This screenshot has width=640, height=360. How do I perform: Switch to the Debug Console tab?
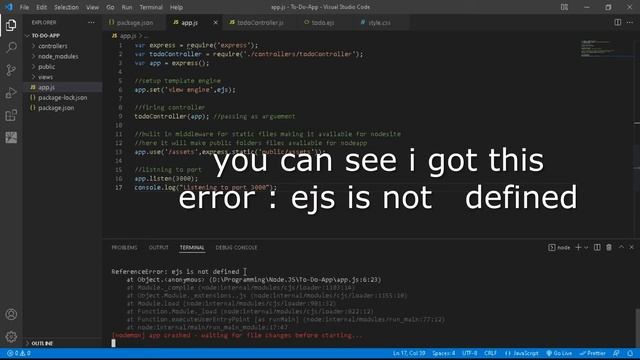(236, 247)
